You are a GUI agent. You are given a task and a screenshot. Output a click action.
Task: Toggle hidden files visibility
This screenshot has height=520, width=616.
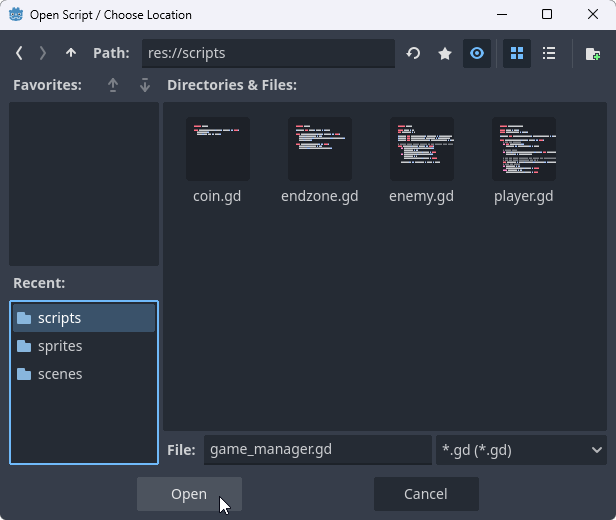tap(477, 53)
